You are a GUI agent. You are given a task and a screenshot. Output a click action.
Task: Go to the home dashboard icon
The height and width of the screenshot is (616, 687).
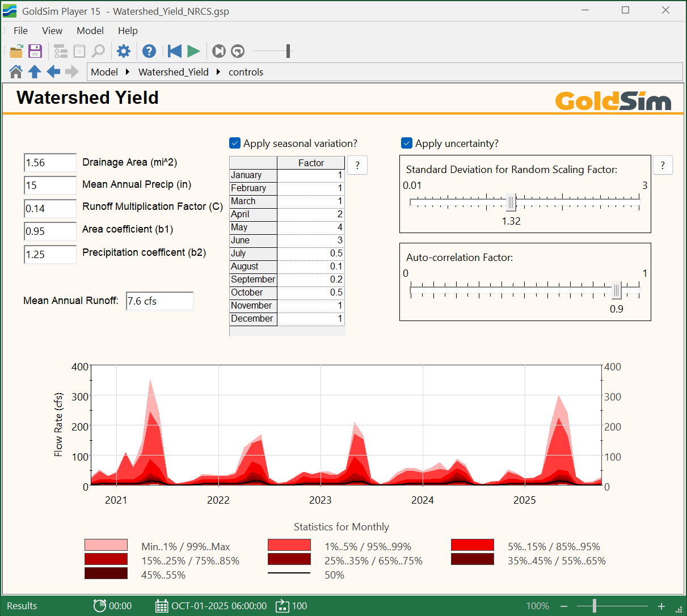click(16, 71)
